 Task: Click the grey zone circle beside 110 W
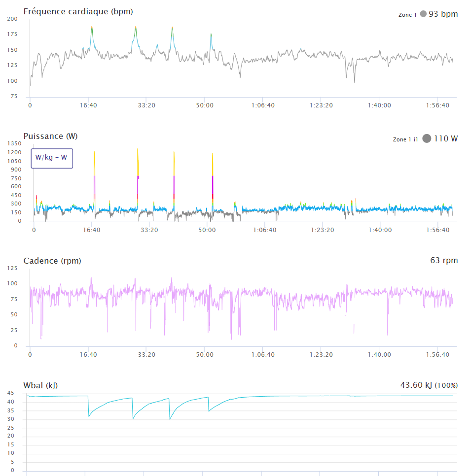[x=427, y=139]
